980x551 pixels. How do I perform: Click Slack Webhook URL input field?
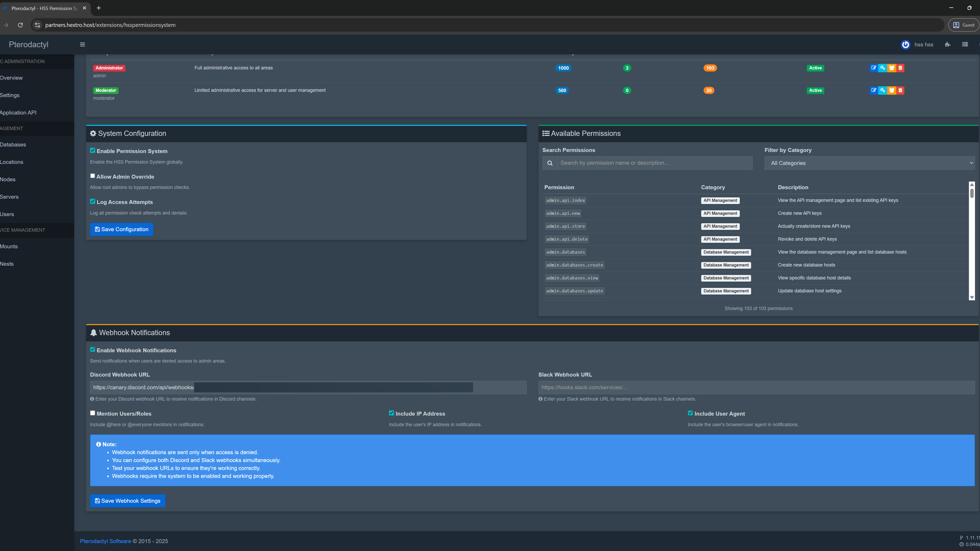point(756,387)
